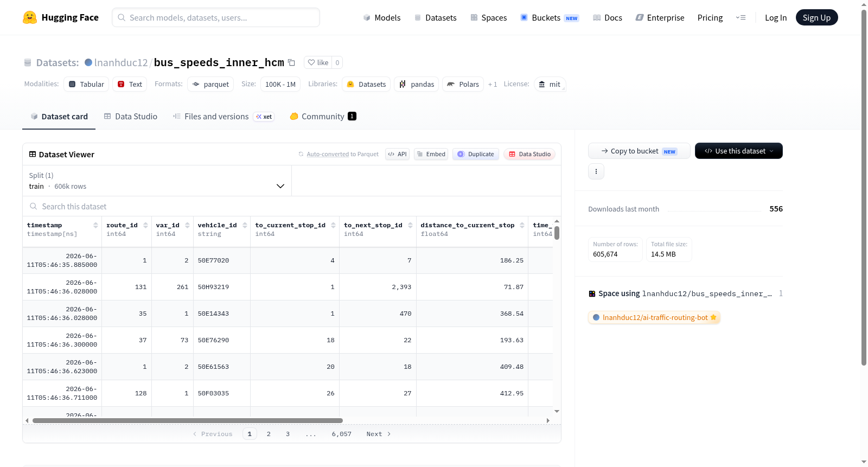Screen dimensions: 868x467
Task: Sort by the to_current_stop_id column icon
Action: [x=333, y=225]
